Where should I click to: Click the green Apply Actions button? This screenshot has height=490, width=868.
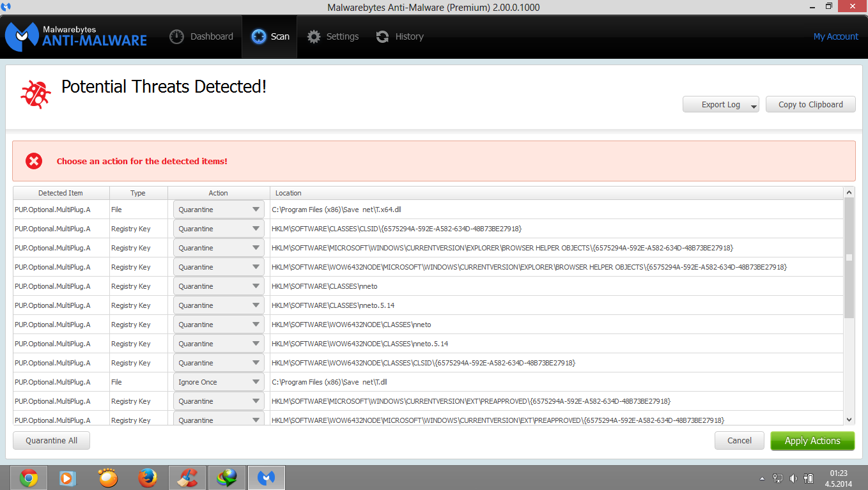click(x=812, y=441)
